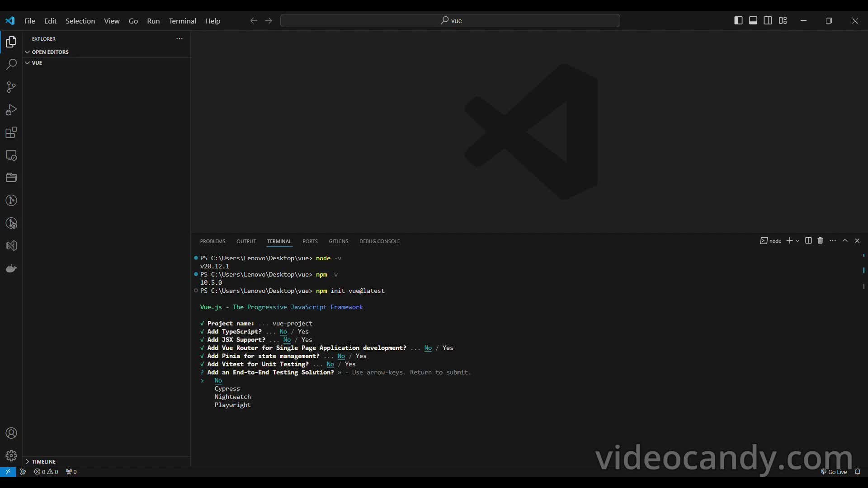
Task: Click the VS Code logo icon in title bar
Action: pos(10,21)
